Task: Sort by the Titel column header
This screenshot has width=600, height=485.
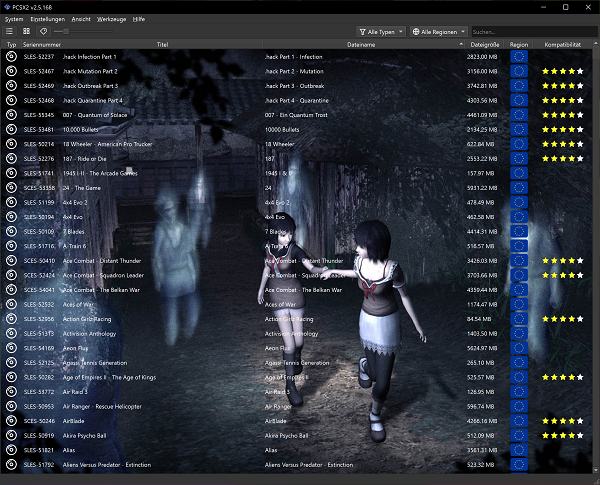Action: (x=162, y=45)
